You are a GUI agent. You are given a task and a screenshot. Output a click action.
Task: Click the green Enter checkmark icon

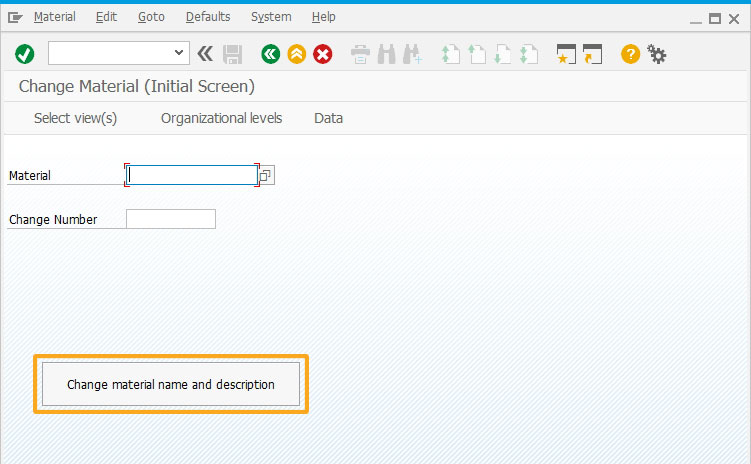(x=24, y=54)
